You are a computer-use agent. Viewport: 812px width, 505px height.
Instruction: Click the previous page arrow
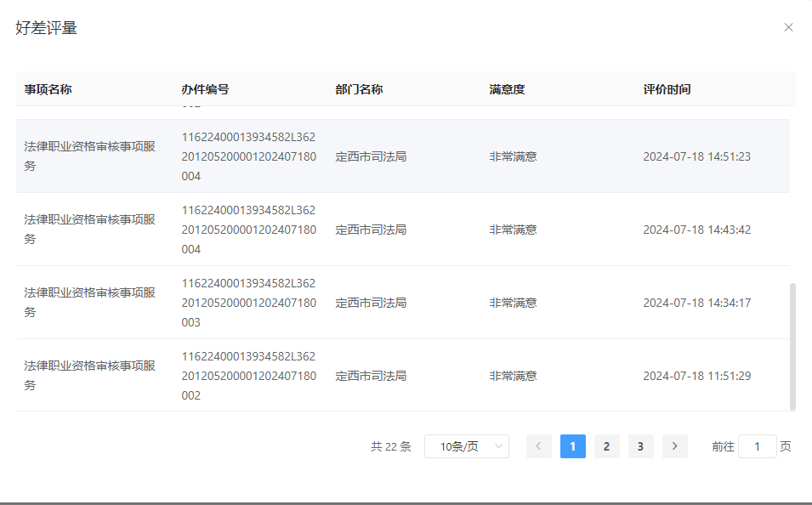(538, 445)
